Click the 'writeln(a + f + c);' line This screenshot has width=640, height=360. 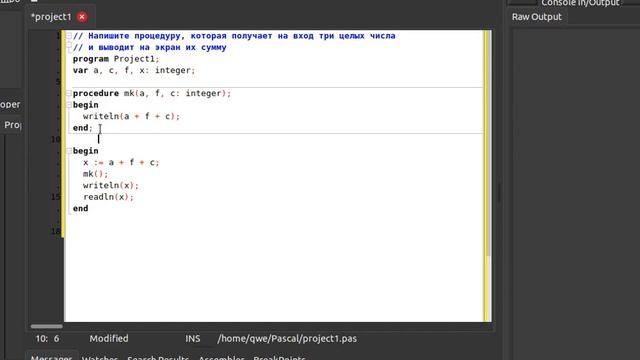click(x=131, y=116)
